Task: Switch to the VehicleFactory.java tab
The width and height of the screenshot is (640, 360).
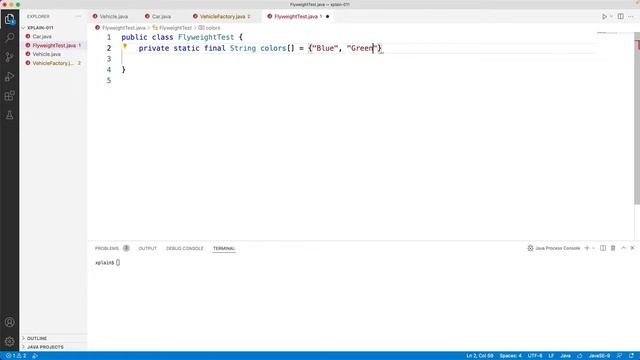Action: 222,17
